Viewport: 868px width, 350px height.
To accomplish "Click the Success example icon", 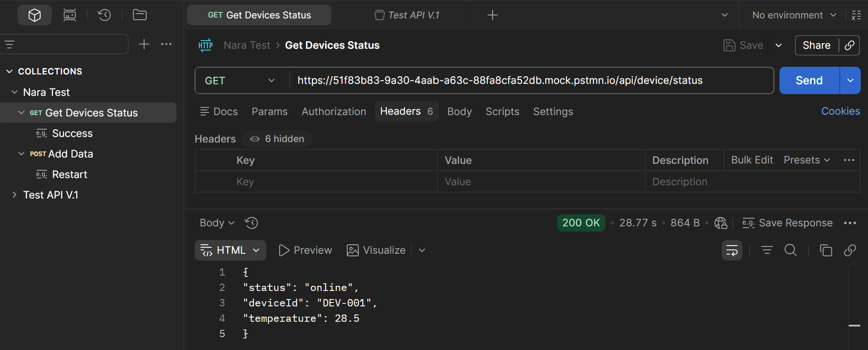I will pyautogui.click(x=41, y=133).
